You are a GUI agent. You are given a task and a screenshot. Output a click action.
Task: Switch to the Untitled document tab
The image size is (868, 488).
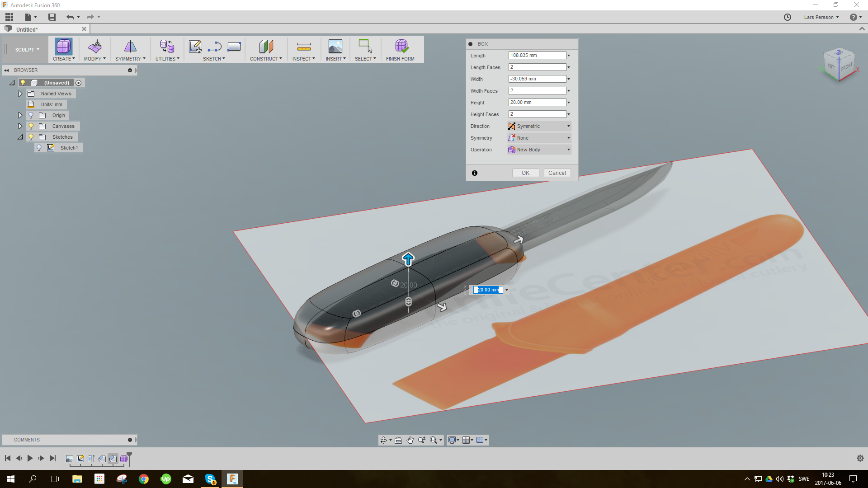tap(27, 29)
